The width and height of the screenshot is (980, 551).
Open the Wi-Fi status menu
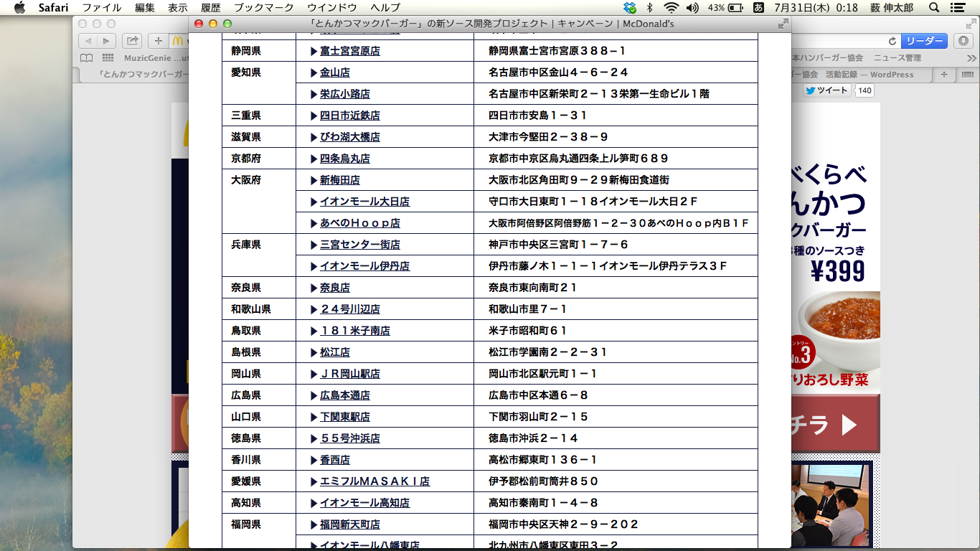pos(671,8)
